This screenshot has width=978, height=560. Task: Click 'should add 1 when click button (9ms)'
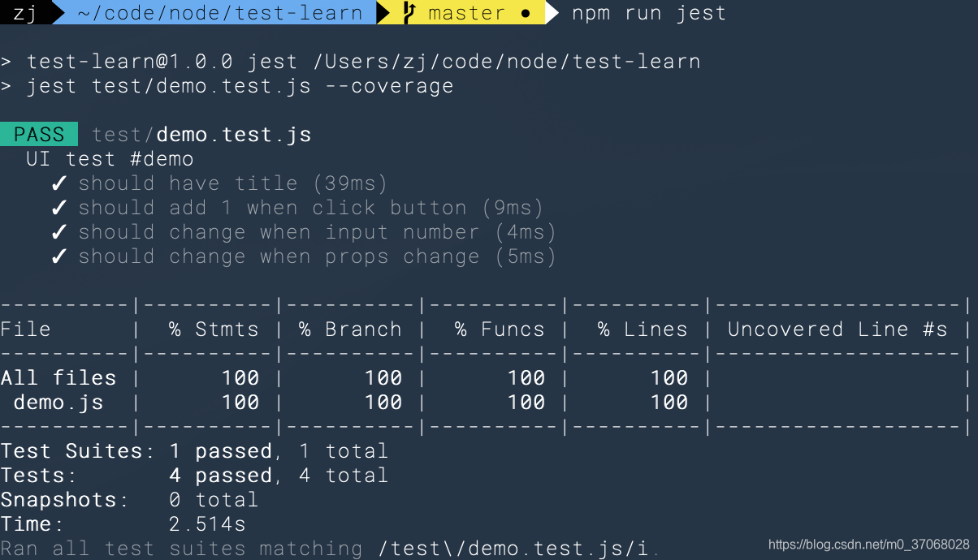(x=311, y=208)
